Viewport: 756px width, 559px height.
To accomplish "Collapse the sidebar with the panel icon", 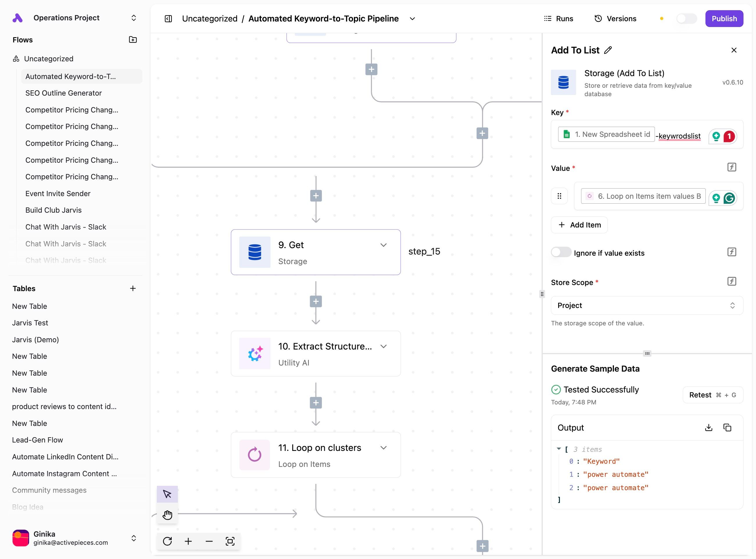I will (168, 19).
